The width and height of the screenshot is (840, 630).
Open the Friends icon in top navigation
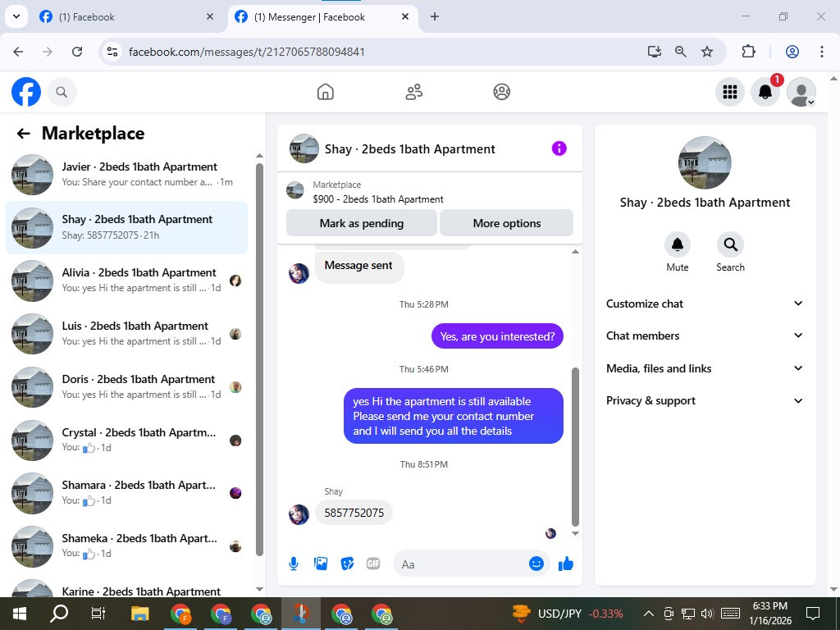pyautogui.click(x=413, y=92)
